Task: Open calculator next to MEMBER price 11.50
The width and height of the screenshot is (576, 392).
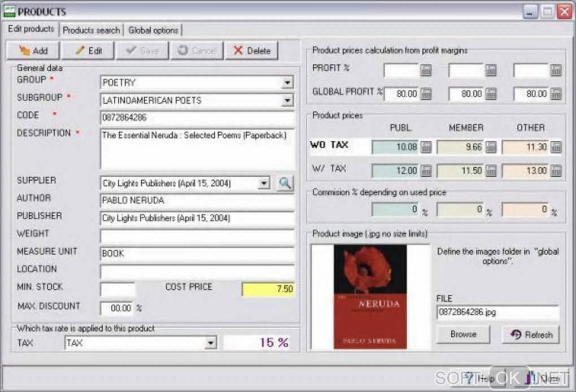Action: pos(491,171)
